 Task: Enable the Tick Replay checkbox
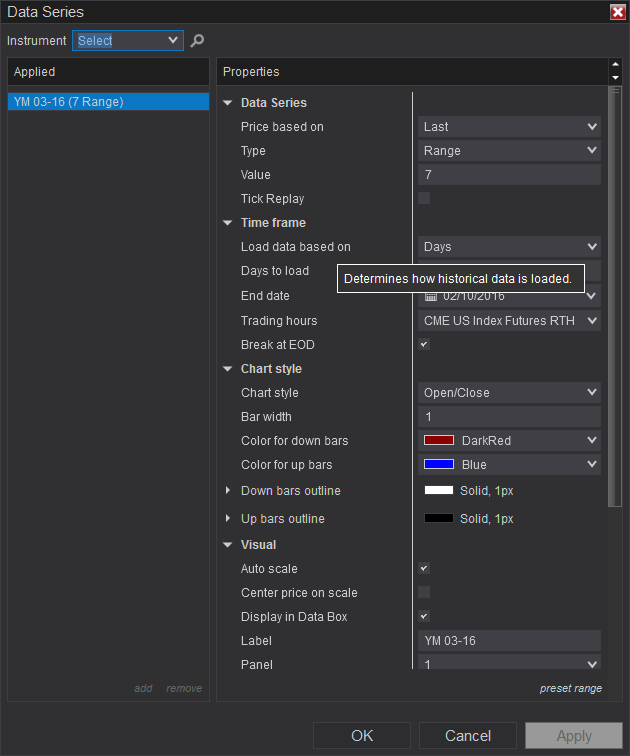[x=424, y=198]
